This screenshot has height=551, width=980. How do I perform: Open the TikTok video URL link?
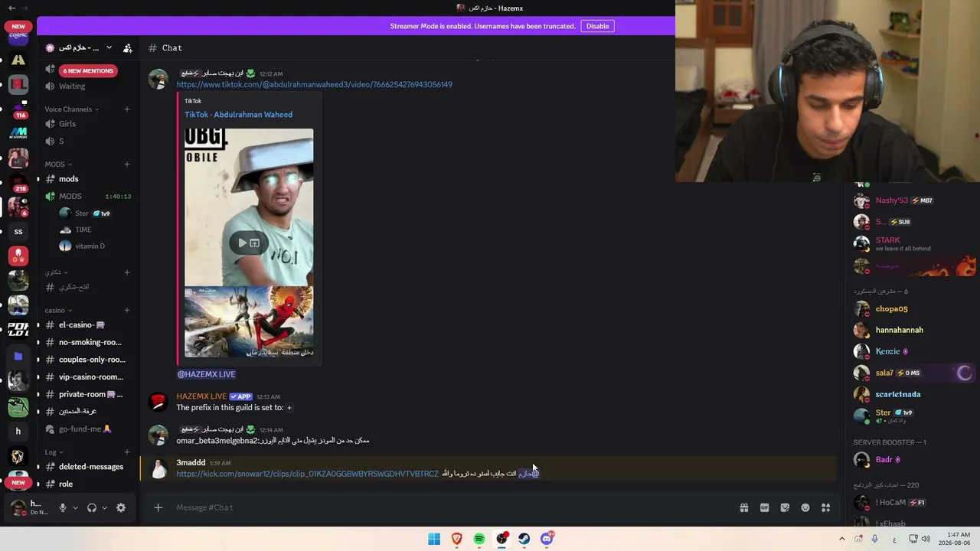tap(315, 84)
